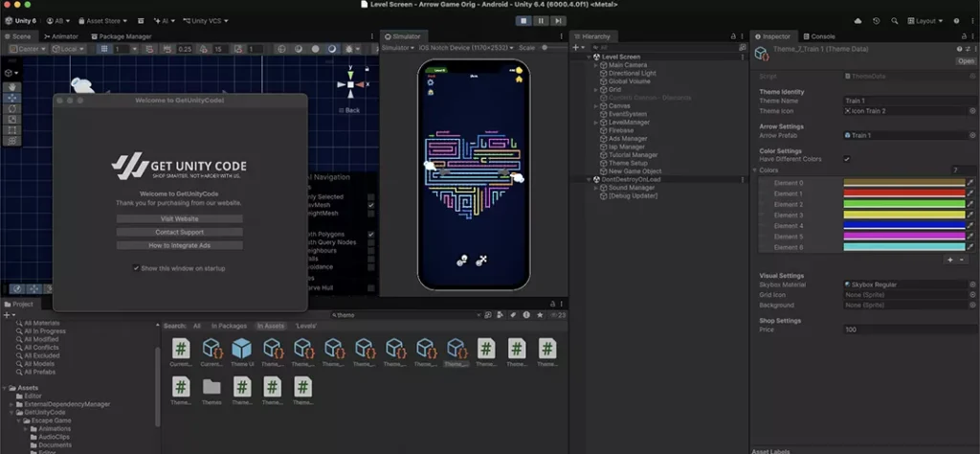Select the Transform tool in Scene toolbar
The height and width of the screenshot is (454, 980).
coord(12,140)
